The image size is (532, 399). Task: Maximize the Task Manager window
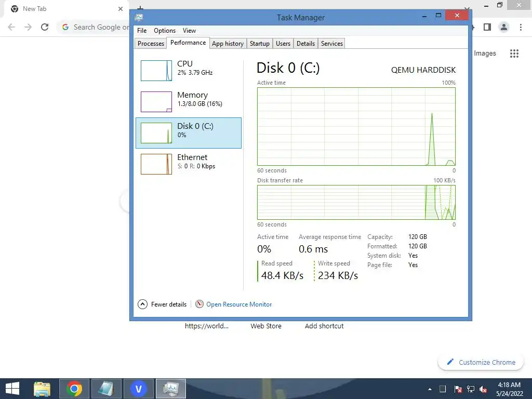click(438, 16)
